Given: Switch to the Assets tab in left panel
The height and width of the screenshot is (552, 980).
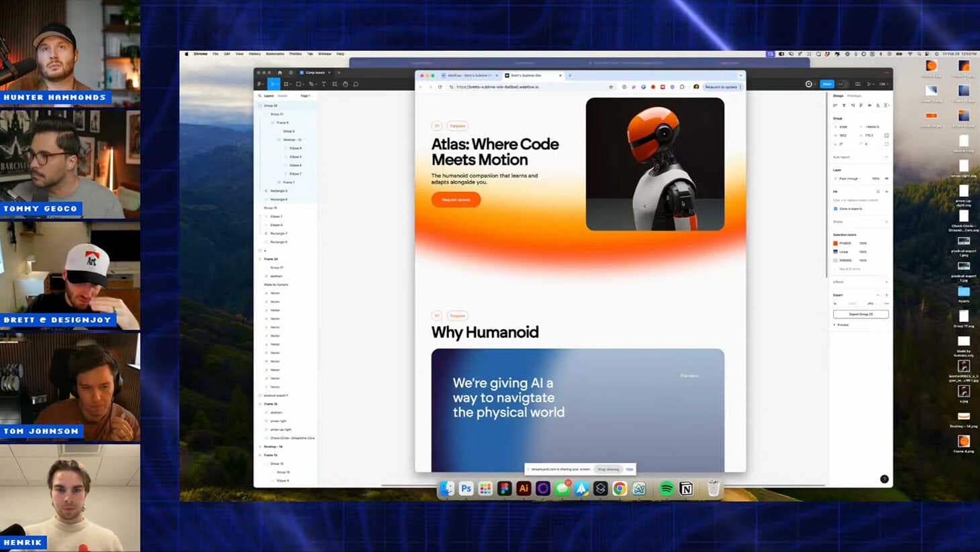Looking at the screenshot, I should 283,96.
